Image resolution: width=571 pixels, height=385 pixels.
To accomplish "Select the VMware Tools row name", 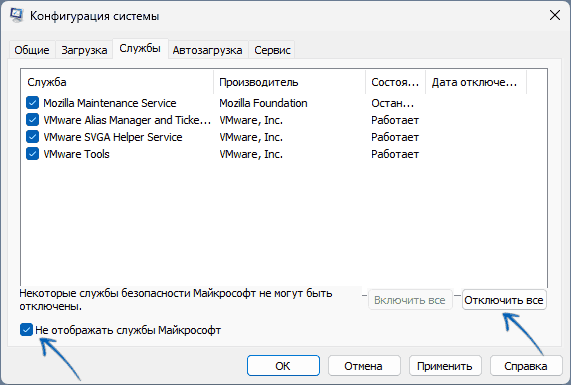I will [76, 154].
